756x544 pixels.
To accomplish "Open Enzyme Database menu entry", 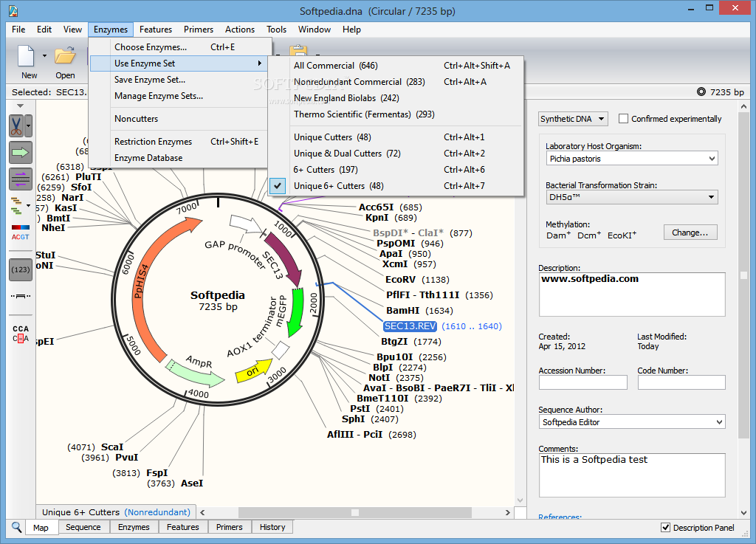I will [x=179, y=157].
